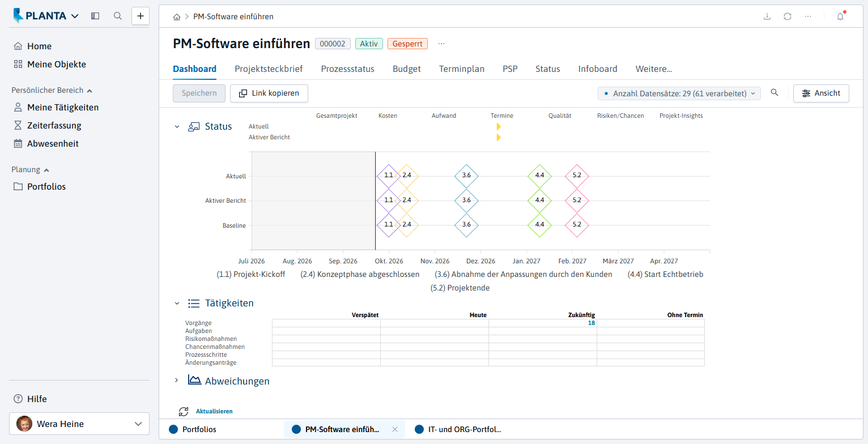Image resolution: width=868 pixels, height=444 pixels.
Task: Close the PM-Software einführen bottom tab
Action: [395, 429]
